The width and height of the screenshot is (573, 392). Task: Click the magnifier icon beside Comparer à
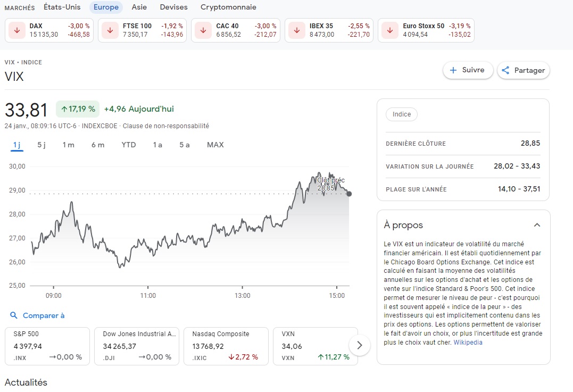tap(14, 315)
